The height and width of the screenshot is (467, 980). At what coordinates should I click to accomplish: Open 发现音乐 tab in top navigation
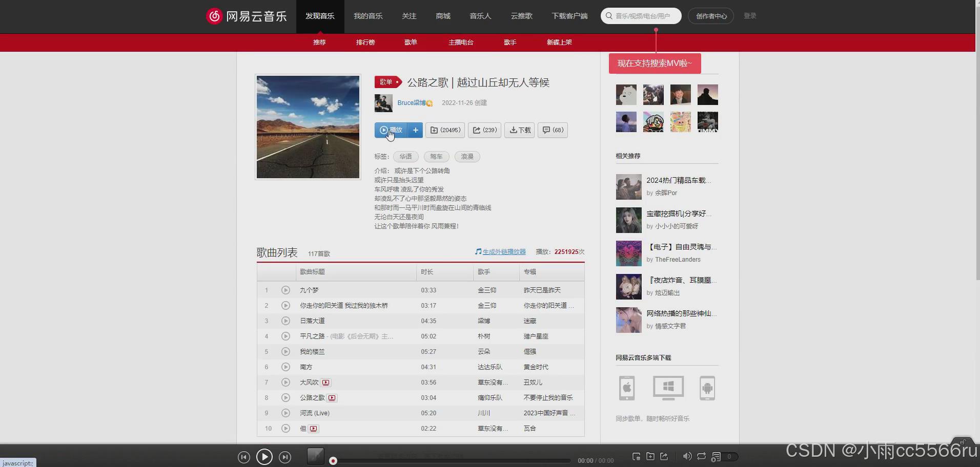click(x=320, y=16)
